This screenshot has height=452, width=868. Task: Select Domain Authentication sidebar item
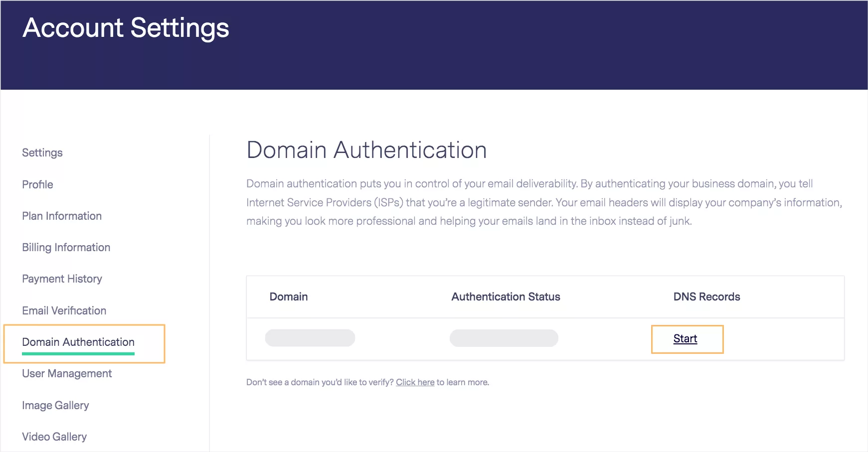click(x=78, y=342)
